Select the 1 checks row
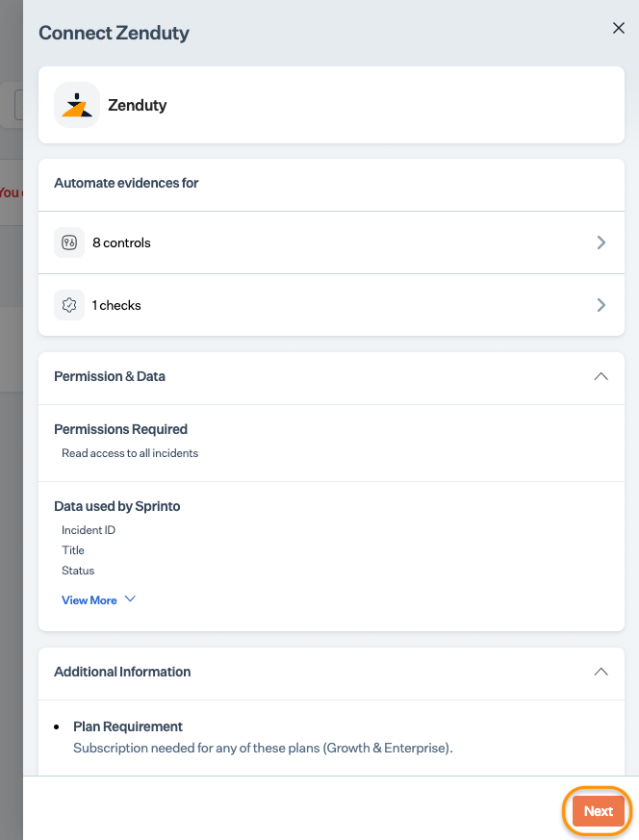Viewport: 639px width, 840px height. pos(332,305)
